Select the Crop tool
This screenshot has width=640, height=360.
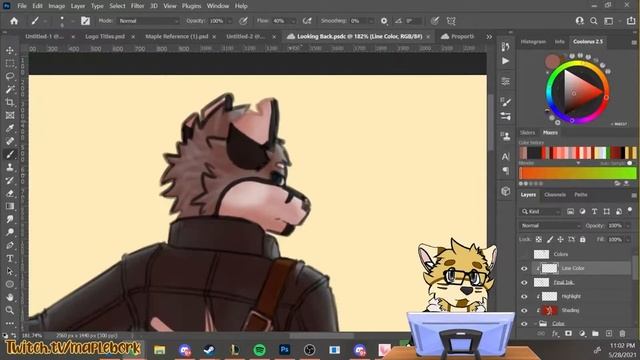click(10, 102)
